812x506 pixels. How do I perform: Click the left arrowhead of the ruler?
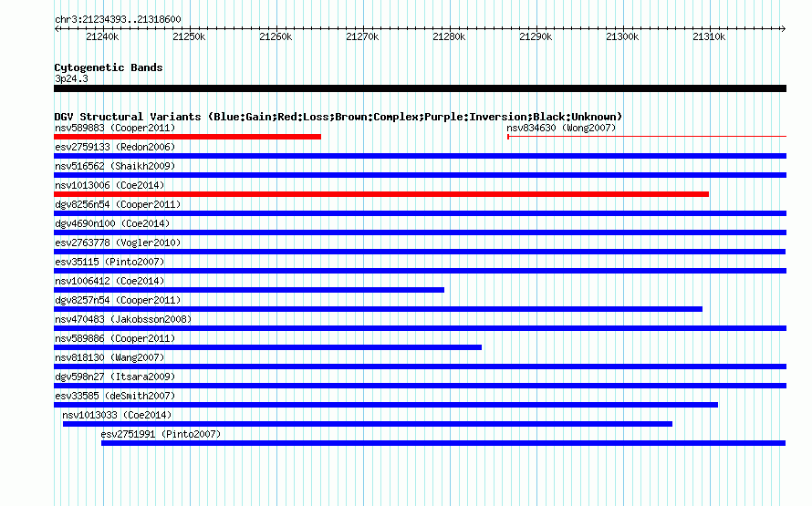coord(57,29)
